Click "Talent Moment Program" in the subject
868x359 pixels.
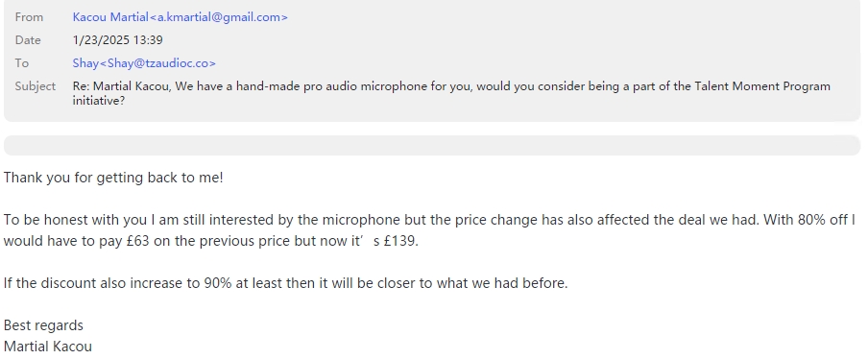(x=762, y=86)
